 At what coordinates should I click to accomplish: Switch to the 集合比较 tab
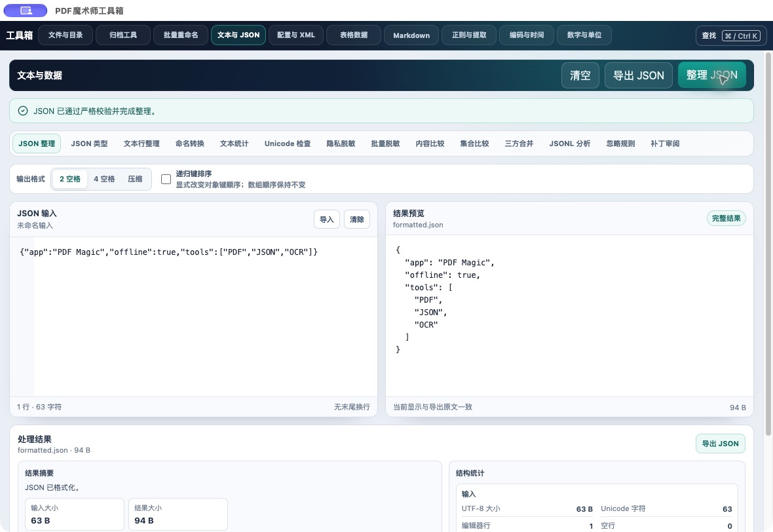[475, 143]
